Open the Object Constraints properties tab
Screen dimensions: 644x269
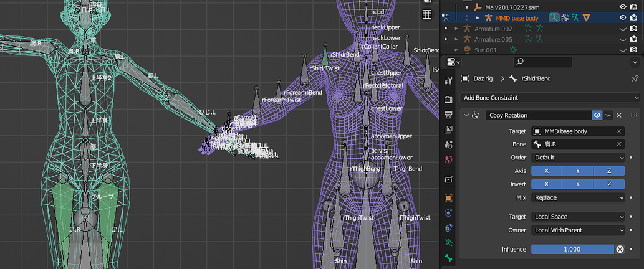click(448, 227)
